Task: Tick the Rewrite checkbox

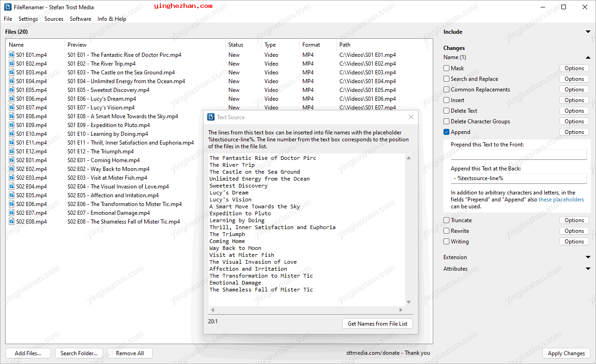Action: (x=447, y=231)
